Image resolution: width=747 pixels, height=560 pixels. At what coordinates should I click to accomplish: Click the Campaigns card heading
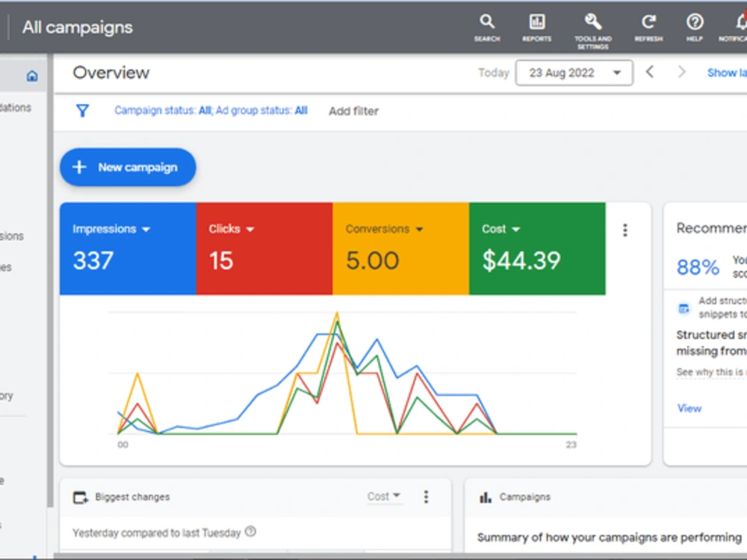pyautogui.click(x=524, y=497)
